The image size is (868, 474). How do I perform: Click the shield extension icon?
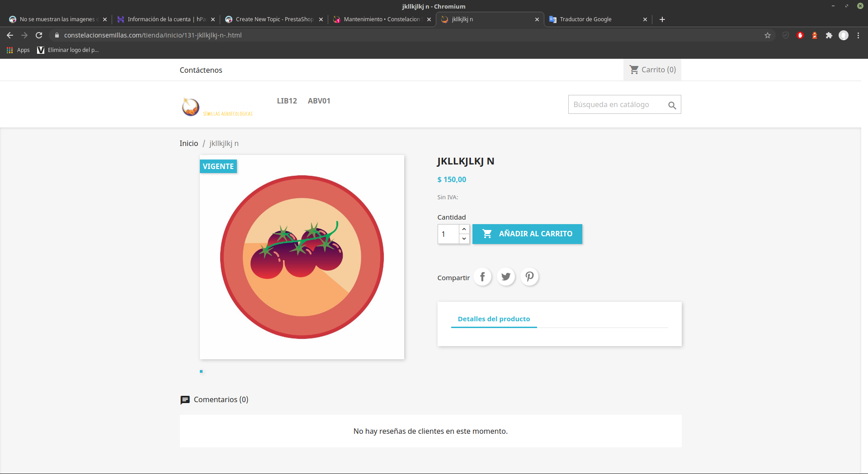(786, 35)
